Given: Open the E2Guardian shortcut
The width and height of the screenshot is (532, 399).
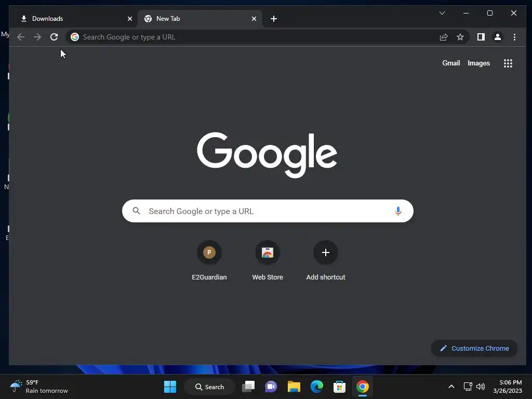Looking at the screenshot, I should (209, 261).
